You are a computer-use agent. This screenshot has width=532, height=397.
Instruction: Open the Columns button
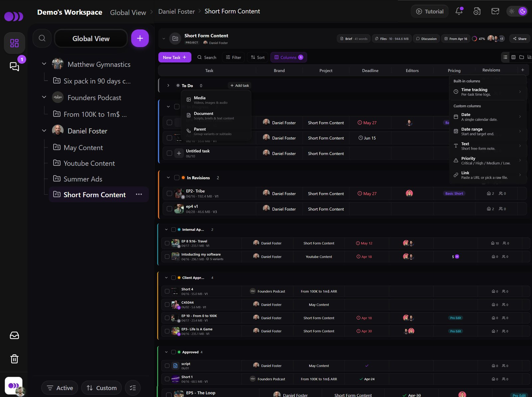click(289, 57)
